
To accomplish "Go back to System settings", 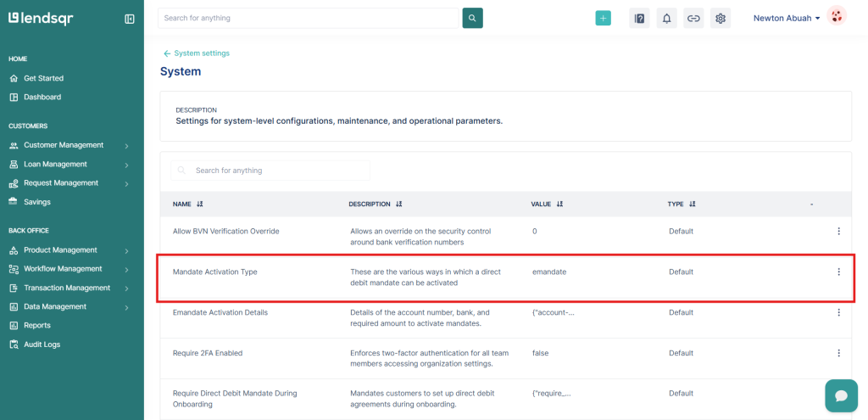I will point(197,53).
